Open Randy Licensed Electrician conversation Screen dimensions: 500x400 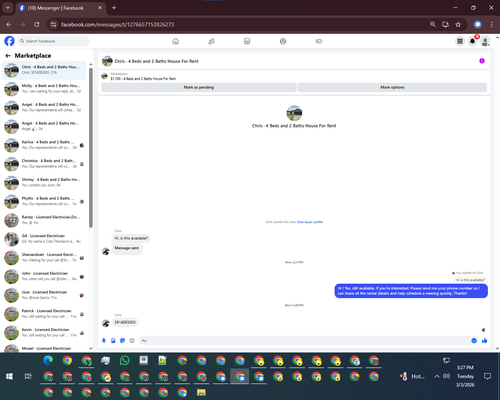[44, 220]
